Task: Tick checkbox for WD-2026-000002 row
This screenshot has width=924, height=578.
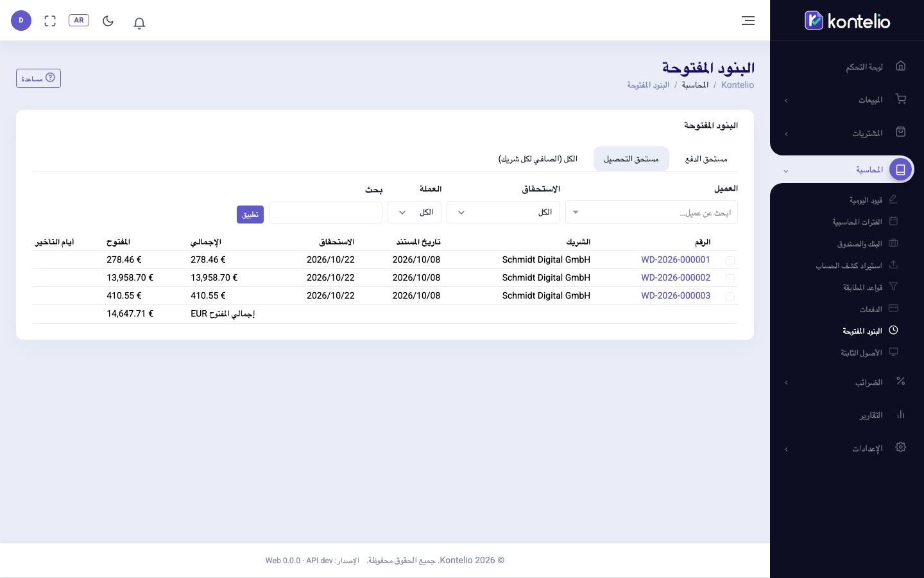Action: pos(730,278)
